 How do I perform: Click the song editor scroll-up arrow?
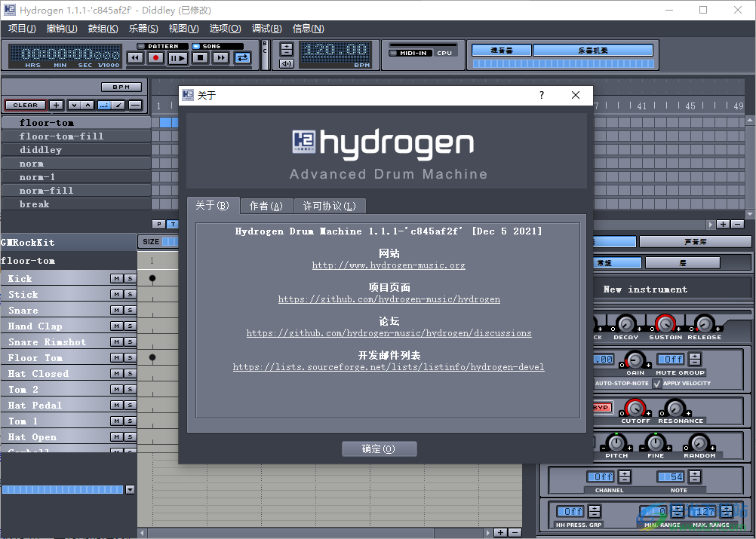coord(750,119)
